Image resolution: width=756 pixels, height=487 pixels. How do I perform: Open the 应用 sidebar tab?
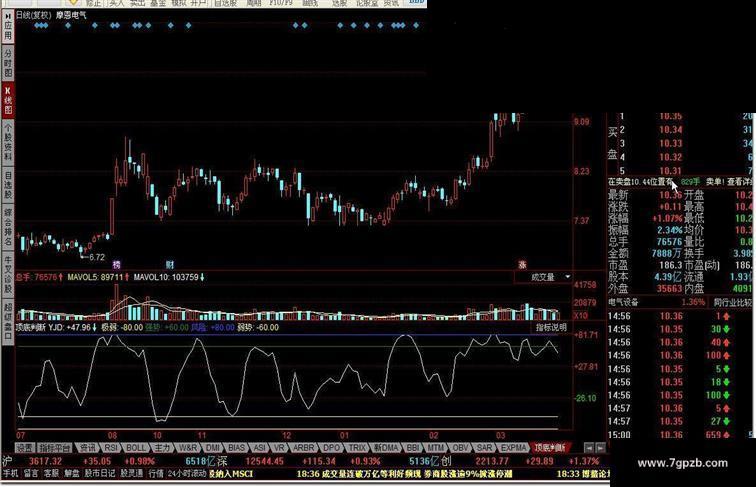click(8, 28)
